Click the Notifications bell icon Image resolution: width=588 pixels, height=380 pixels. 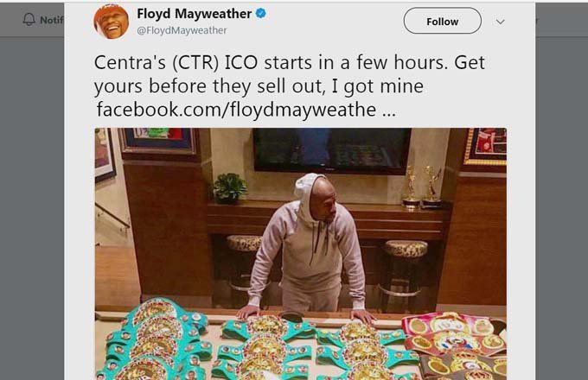click(29, 20)
